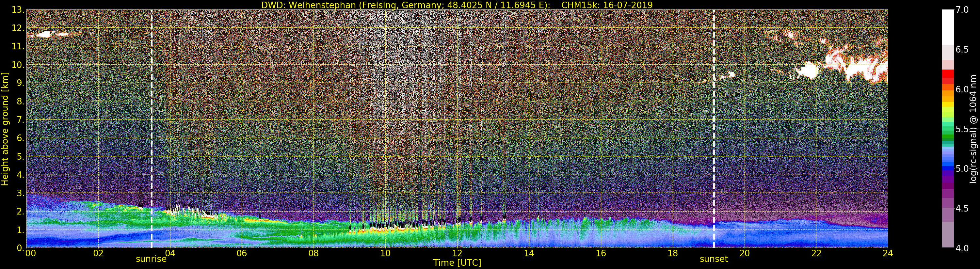Click the 'sunrise' label below the axis
The height and width of the screenshot is (269, 980).
point(151,259)
